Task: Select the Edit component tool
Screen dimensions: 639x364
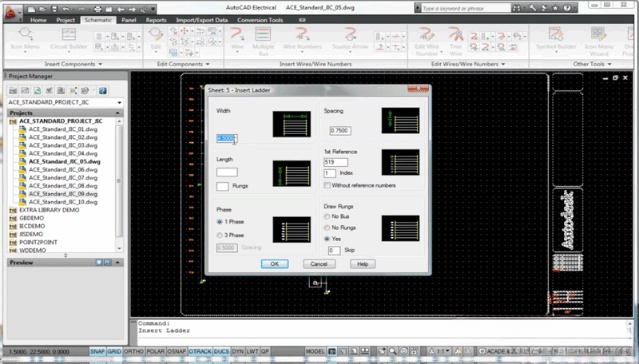Action: [x=156, y=39]
